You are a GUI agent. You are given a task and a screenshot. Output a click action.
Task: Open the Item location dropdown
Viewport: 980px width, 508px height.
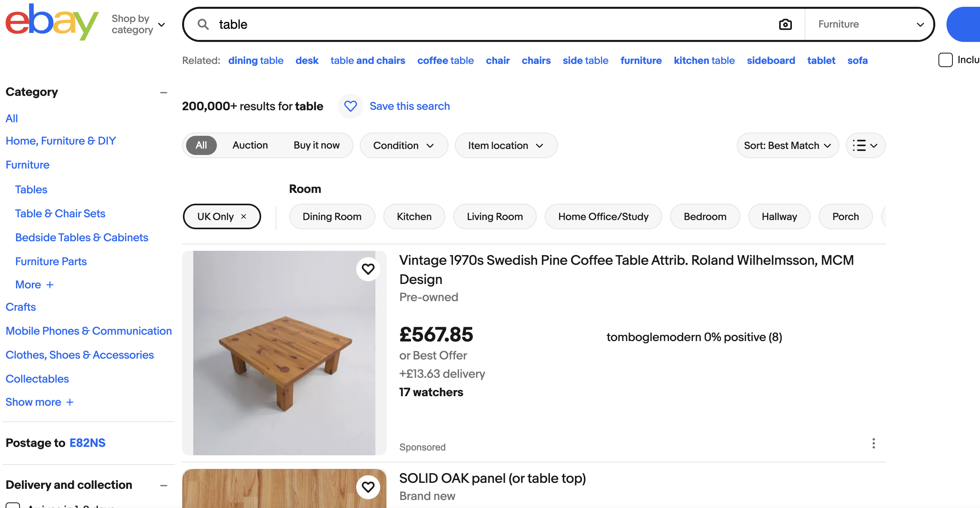point(506,145)
